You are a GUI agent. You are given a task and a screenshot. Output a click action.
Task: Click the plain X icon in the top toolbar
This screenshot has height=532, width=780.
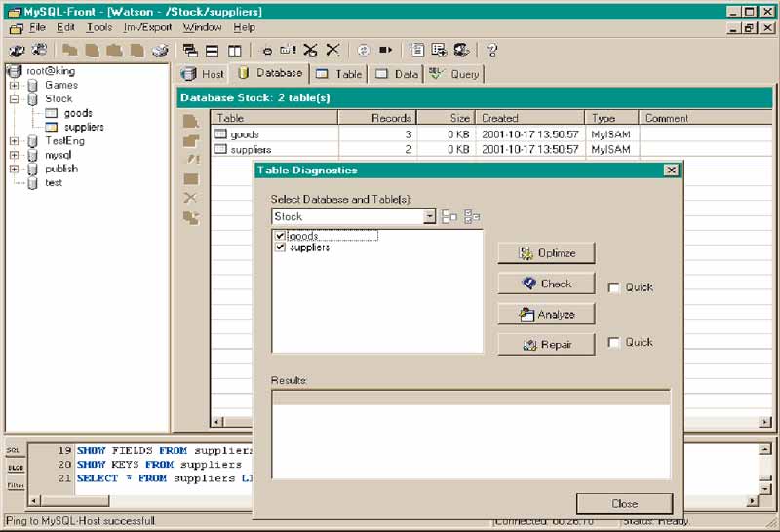(x=332, y=50)
